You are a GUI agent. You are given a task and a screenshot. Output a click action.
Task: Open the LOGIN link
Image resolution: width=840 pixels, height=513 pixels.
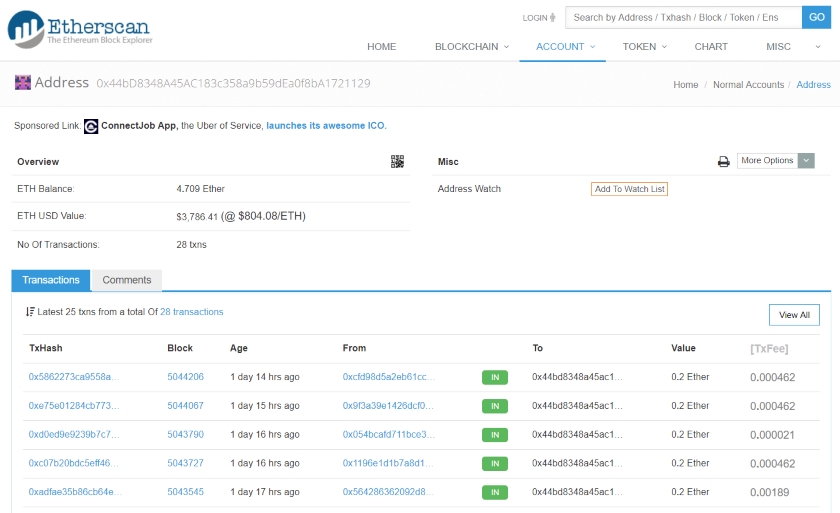(x=535, y=18)
